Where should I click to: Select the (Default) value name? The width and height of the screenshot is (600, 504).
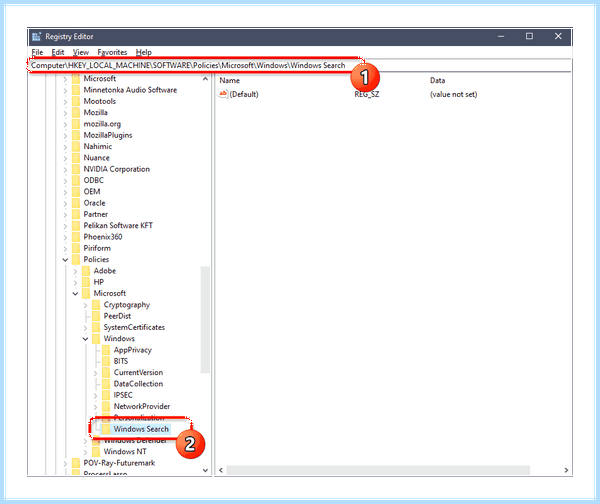tap(244, 94)
